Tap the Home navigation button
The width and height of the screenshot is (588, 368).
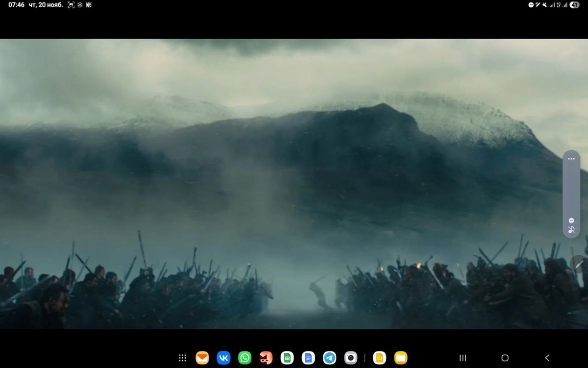click(x=505, y=358)
